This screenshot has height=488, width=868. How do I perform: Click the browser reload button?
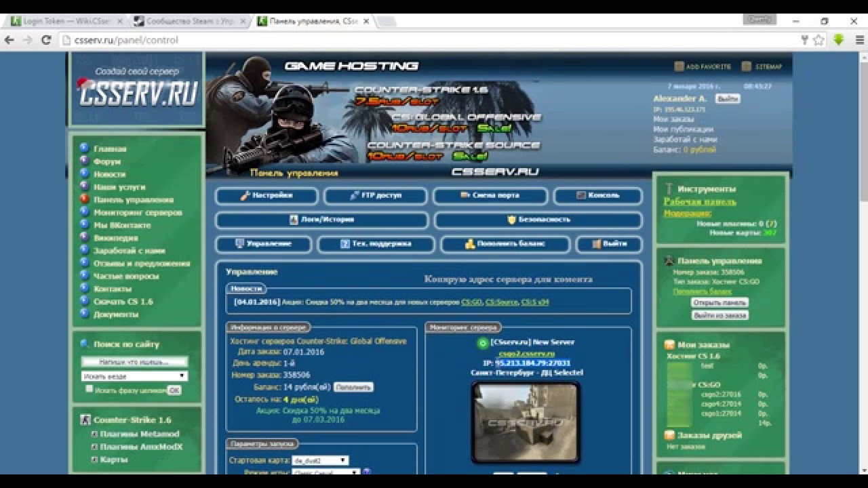(46, 40)
